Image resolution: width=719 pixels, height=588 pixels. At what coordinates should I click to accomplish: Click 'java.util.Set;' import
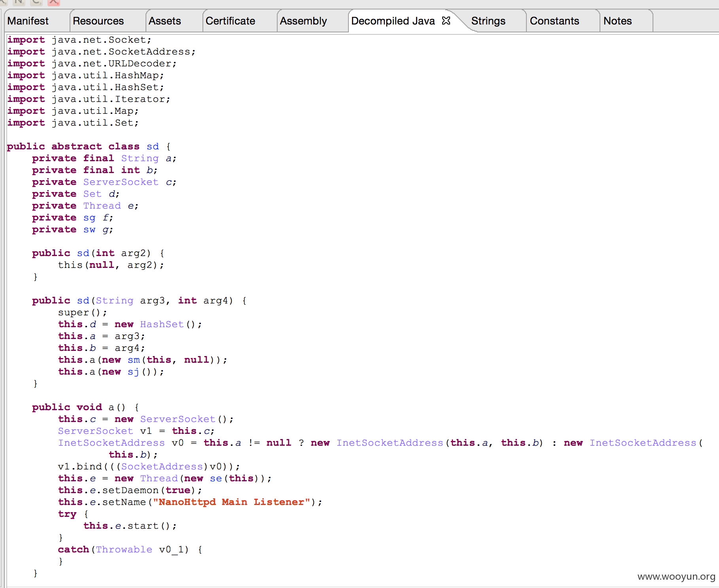(95, 123)
